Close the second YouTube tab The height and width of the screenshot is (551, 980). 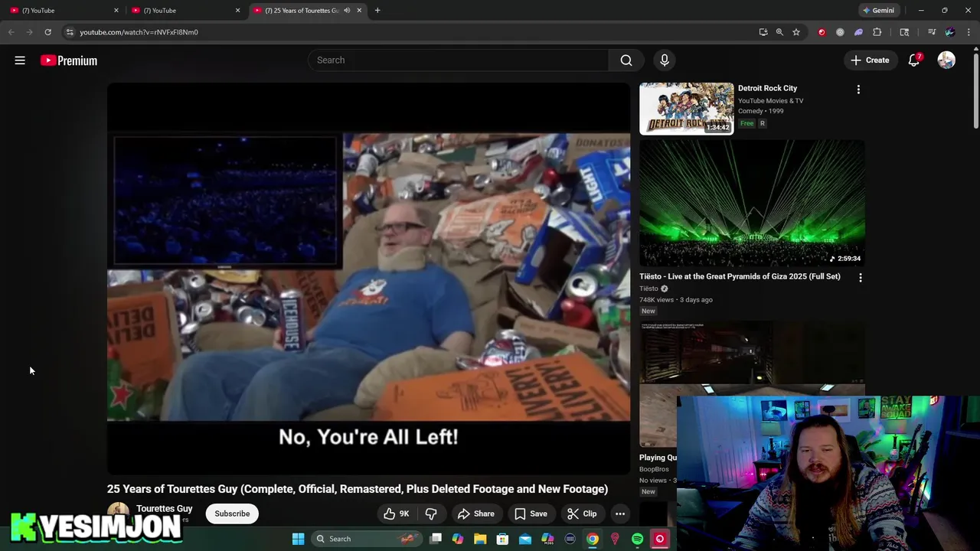pyautogui.click(x=237, y=11)
